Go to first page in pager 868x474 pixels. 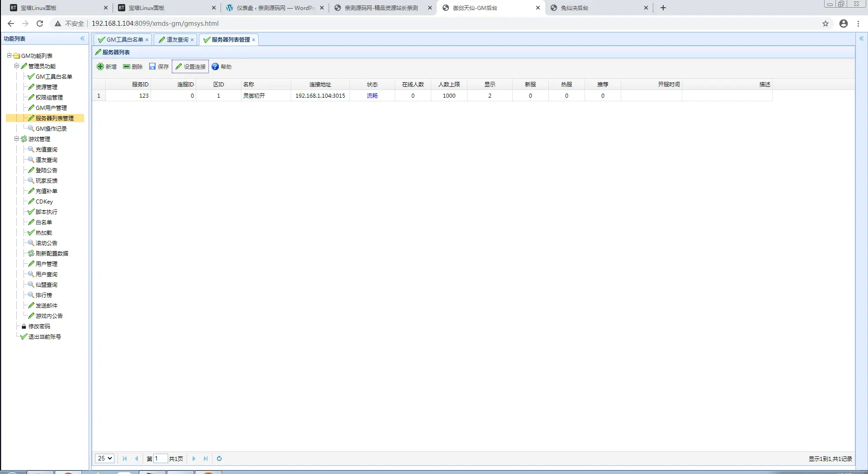pyautogui.click(x=125, y=458)
